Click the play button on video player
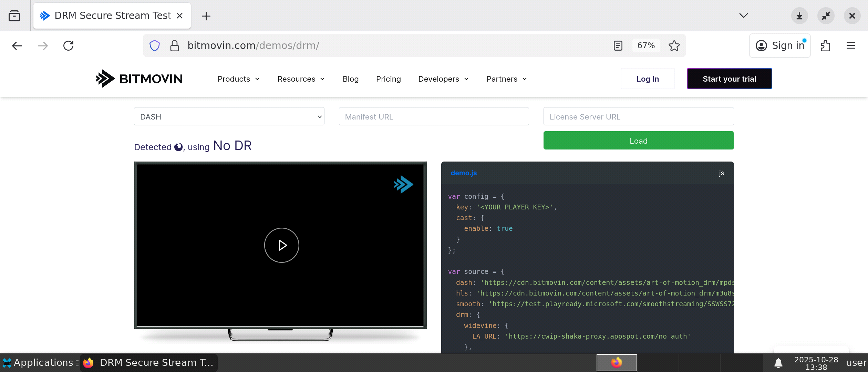Viewport: 868px width, 372px height. click(x=281, y=245)
